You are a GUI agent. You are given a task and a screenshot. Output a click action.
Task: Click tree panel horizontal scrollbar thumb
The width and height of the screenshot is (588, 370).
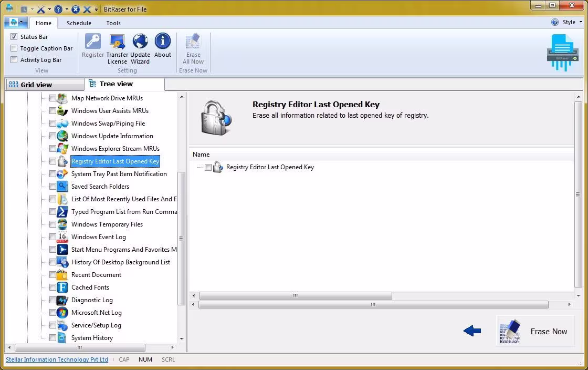point(80,347)
